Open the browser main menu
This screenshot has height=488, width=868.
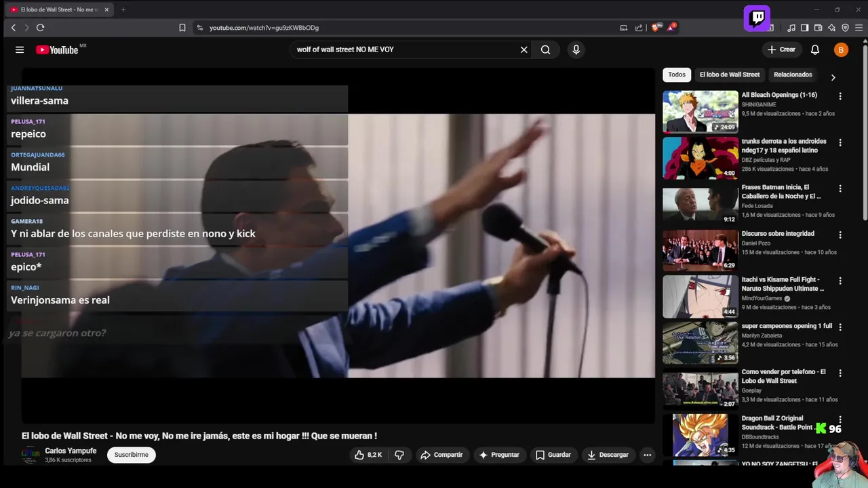tap(859, 28)
